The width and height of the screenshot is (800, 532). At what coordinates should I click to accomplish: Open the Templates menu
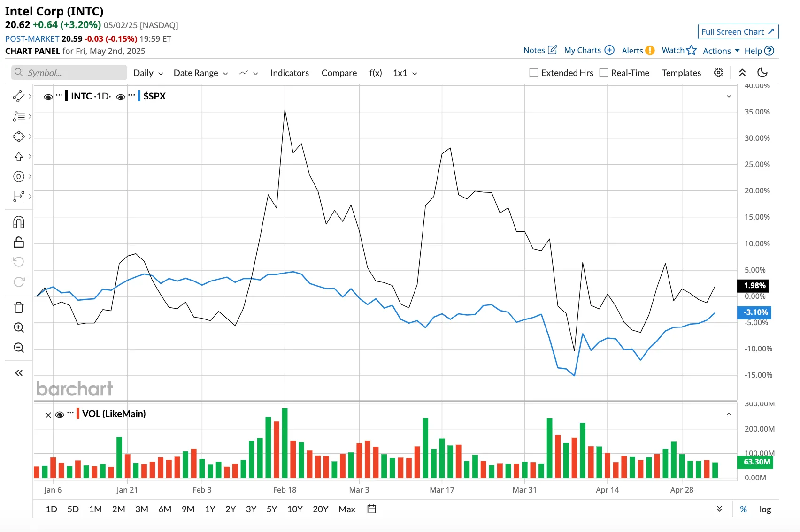681,73
